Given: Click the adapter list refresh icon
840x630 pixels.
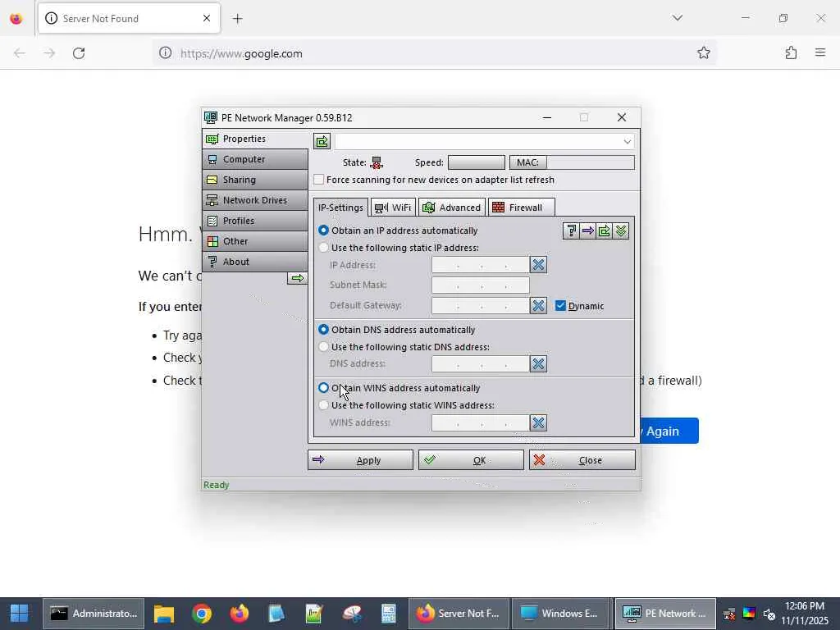Looking at the screenshot, I should click(x=322, y=141).
